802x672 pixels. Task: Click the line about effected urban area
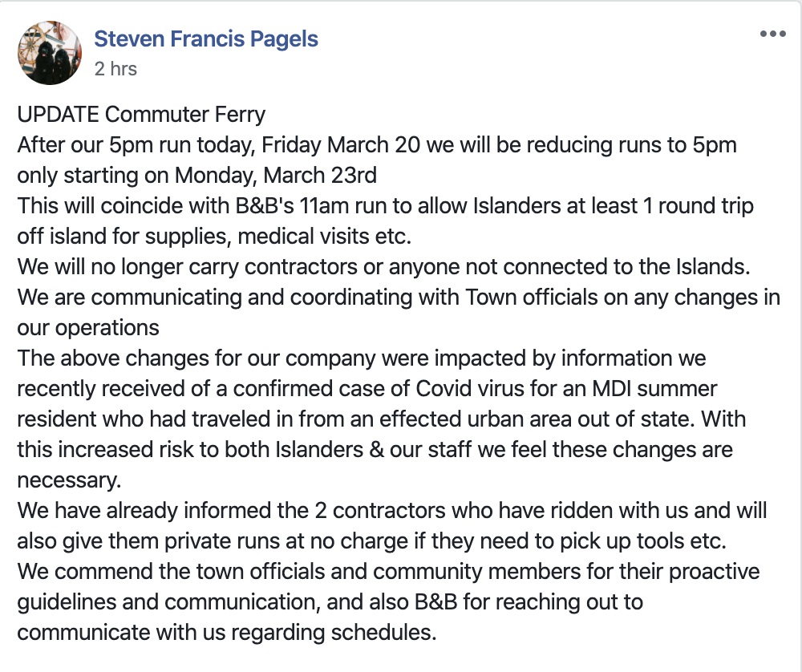[x=382, y=419]
